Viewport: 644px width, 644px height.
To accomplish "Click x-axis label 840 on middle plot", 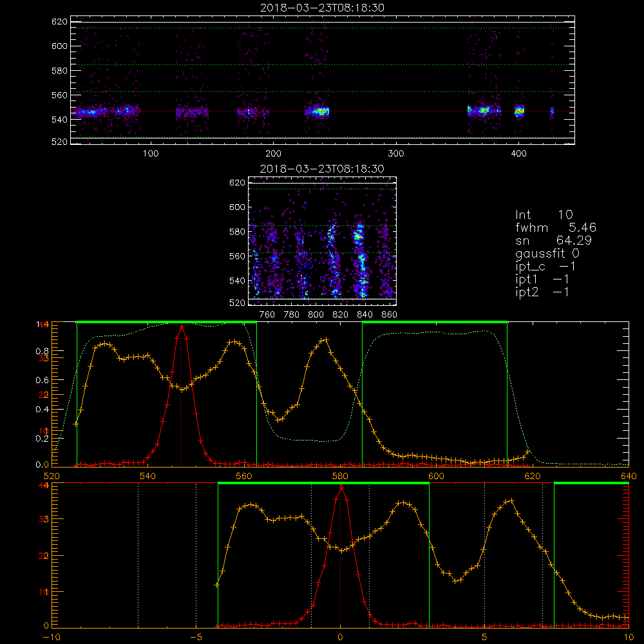I will coord(365,315).
